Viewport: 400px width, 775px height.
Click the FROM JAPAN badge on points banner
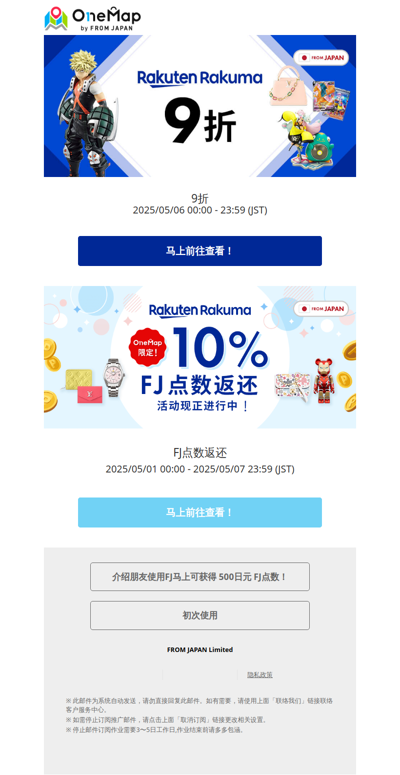click(322, 308)
